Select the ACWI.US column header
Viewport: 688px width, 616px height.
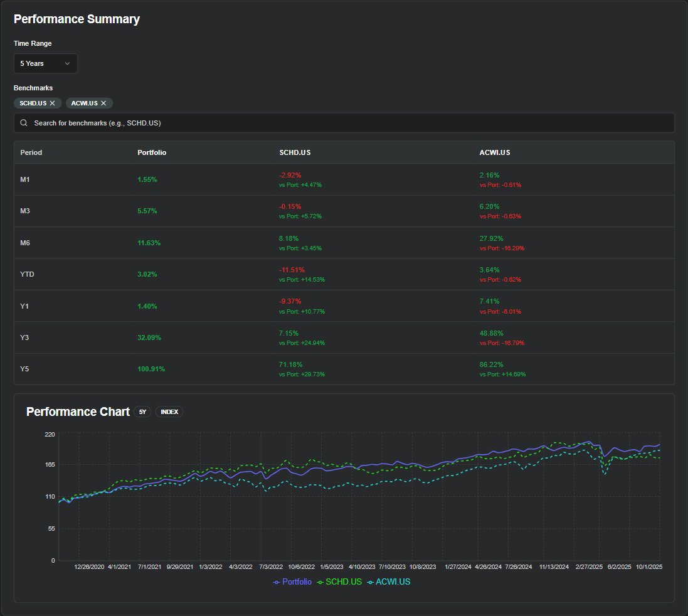(x=495, y=152)
